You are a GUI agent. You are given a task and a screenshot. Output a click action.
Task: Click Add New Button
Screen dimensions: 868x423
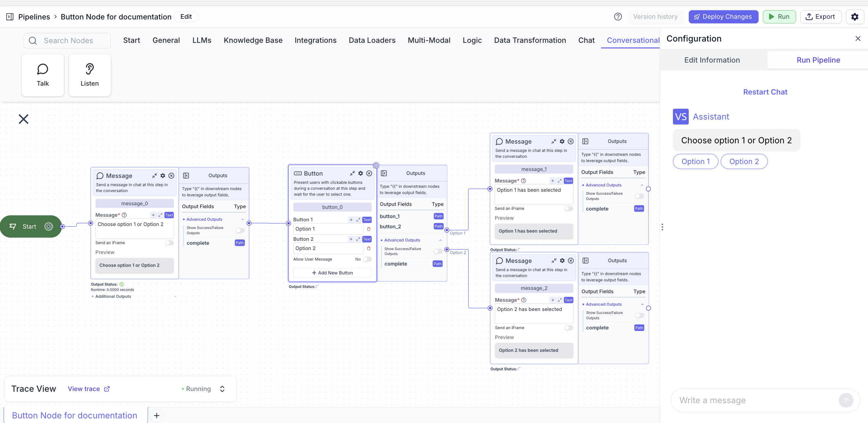point(332,273)
